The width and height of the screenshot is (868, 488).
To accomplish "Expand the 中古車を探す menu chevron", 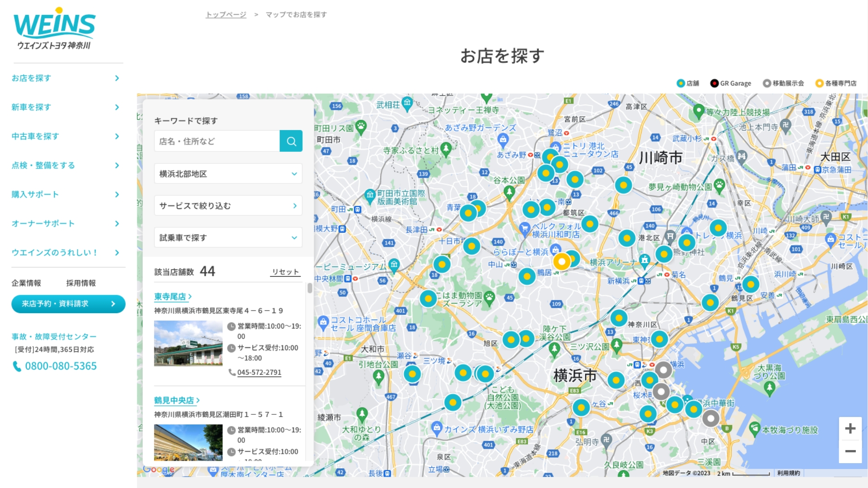I will (117, 136).
